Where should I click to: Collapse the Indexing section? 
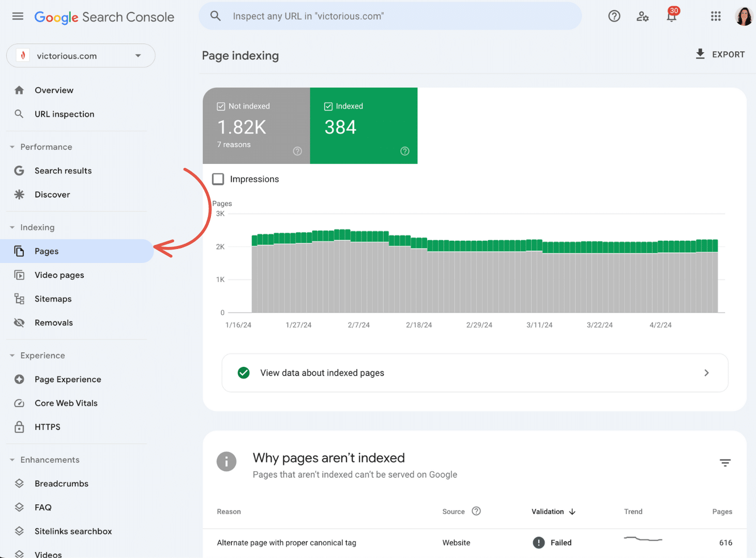tap(12, 227)
